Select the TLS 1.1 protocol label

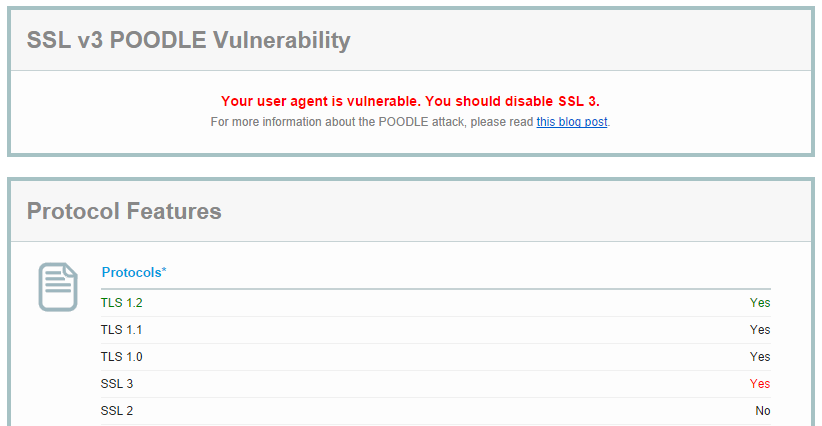115,330
